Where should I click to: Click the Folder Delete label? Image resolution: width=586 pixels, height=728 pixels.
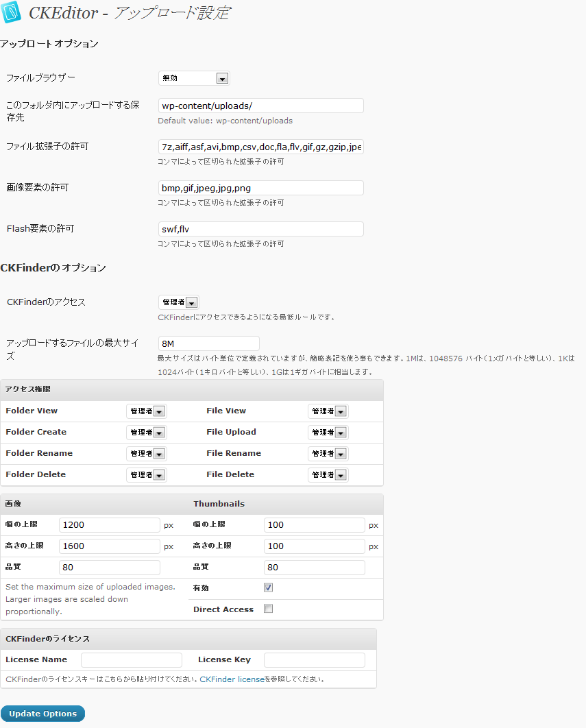click(36, 474)
